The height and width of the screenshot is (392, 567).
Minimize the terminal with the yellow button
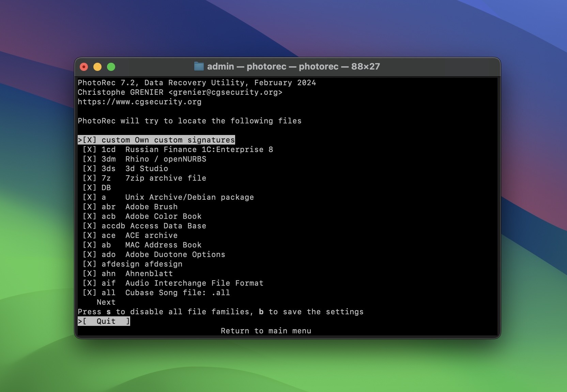97,67
